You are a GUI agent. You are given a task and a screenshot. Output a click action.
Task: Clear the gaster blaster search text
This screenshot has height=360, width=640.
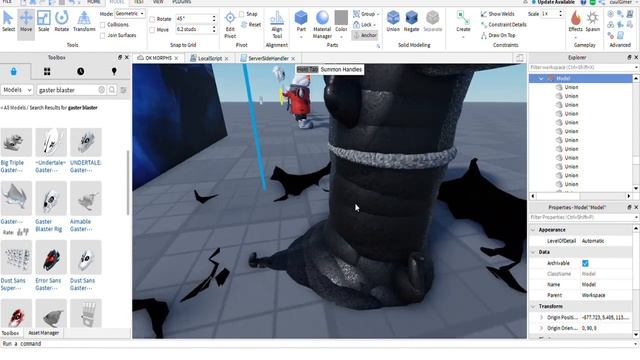click(102, 90)
